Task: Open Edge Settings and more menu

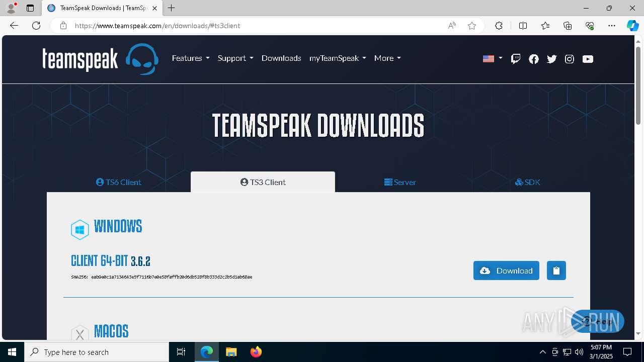Action: tap(612, 26)
